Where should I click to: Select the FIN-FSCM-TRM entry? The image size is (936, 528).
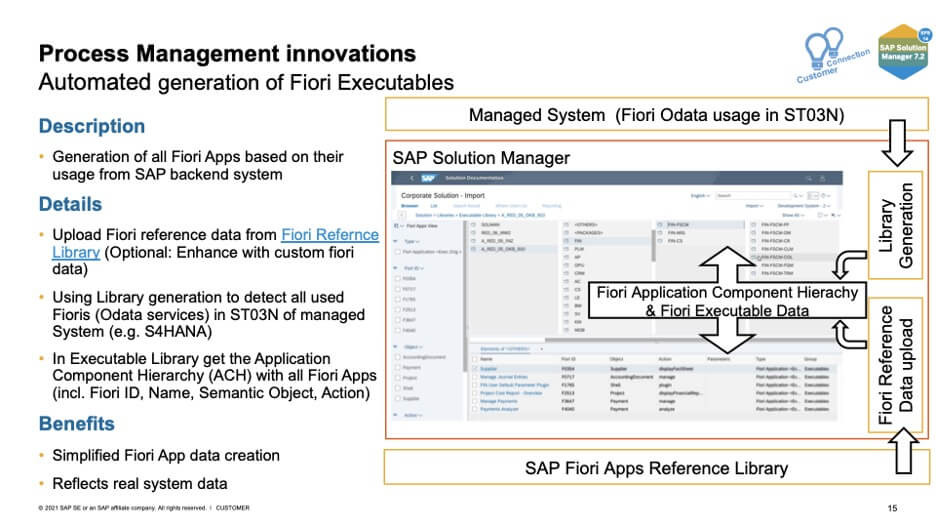[x=777, y=273]
